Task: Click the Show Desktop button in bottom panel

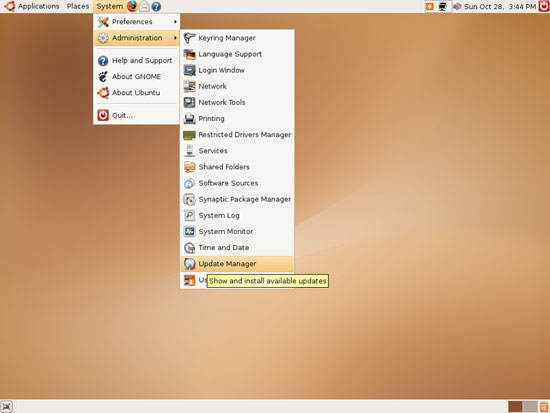Action: click(x=7, y=406)
